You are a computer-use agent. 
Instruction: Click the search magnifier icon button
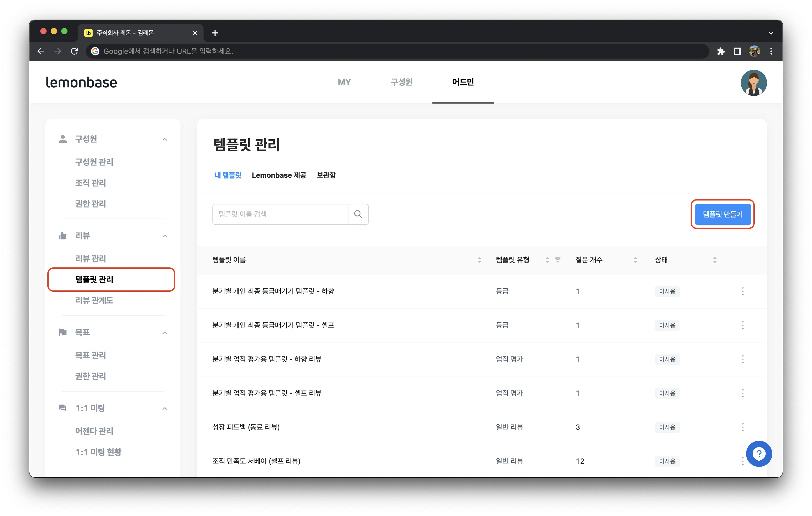(x=358, y=214)
